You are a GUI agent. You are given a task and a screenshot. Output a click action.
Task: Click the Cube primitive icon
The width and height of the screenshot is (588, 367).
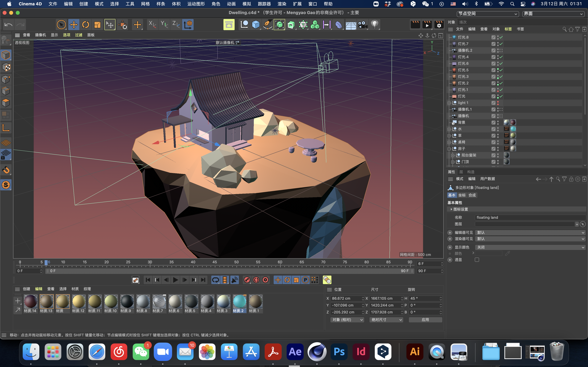tap(256, 25)
